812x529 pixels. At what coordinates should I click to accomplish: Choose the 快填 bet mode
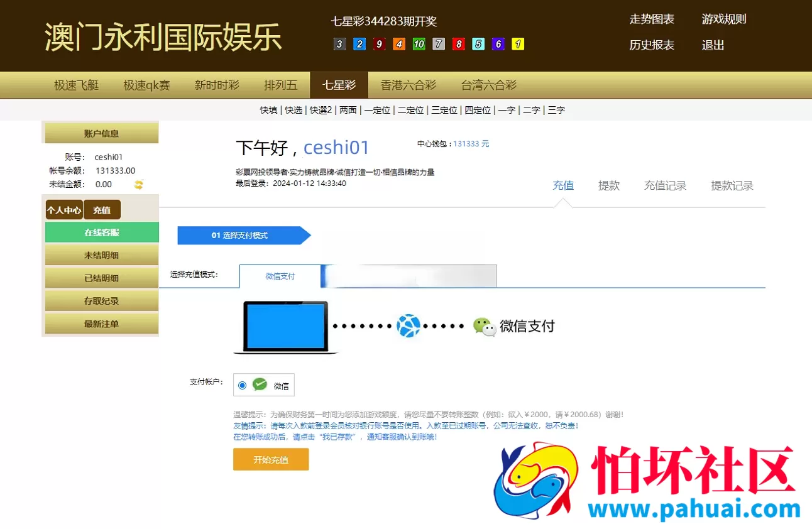268,110
